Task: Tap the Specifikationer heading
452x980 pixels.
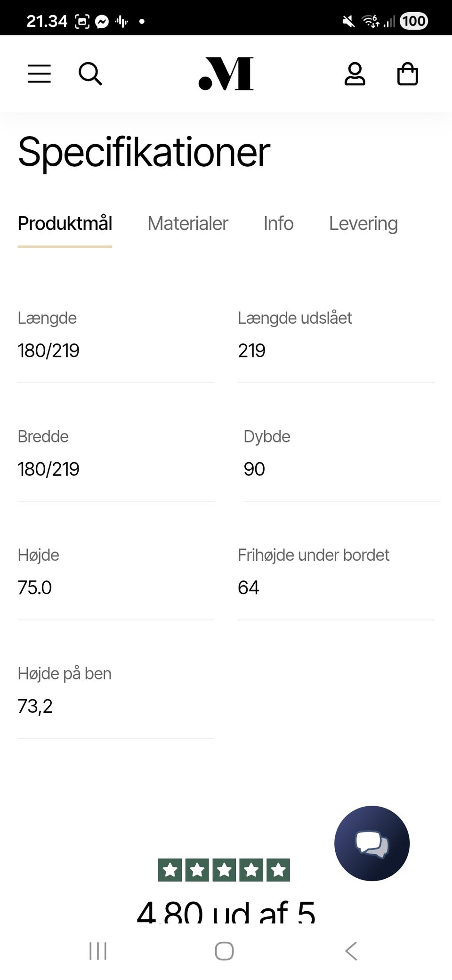Action: [144, 152]
